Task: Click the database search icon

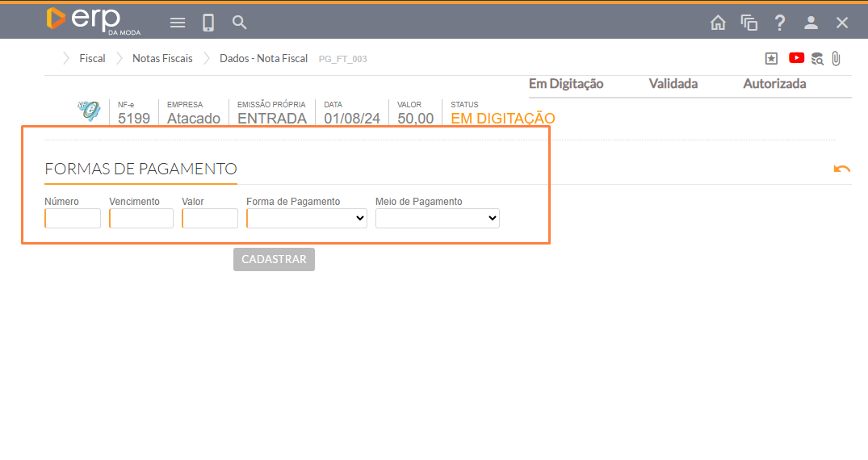Action: click(818, 58)
